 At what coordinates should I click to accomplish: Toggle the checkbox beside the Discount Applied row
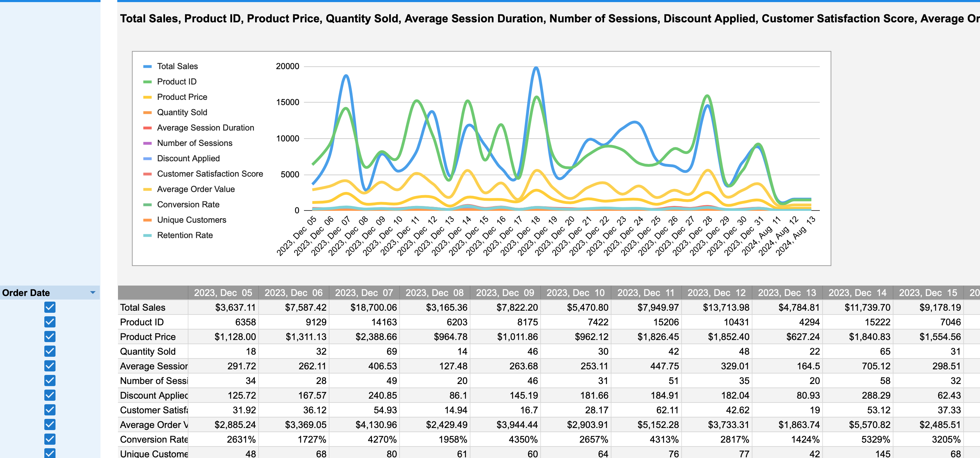tap(50, 395)
